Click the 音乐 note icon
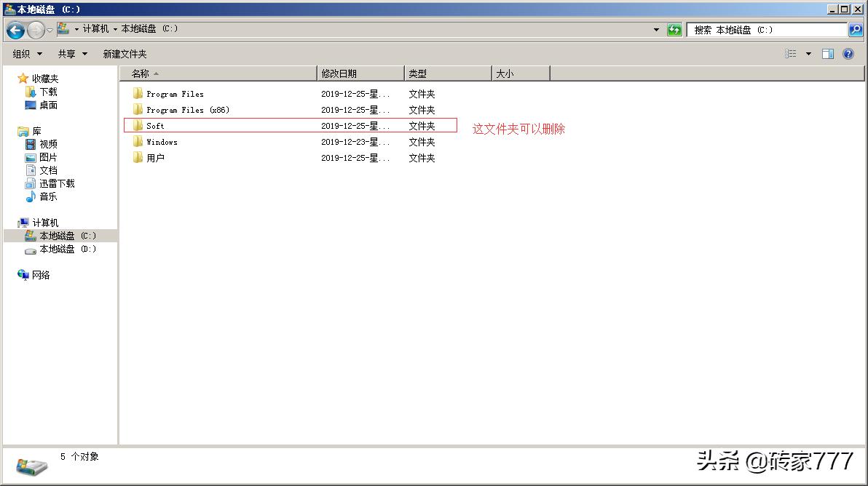868x486 pixels. [x=31, y=196]
